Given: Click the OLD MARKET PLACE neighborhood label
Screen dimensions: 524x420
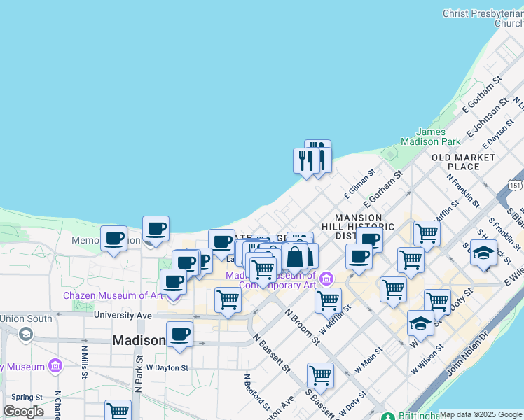Looking at the screenshot, I should [464, 162].
